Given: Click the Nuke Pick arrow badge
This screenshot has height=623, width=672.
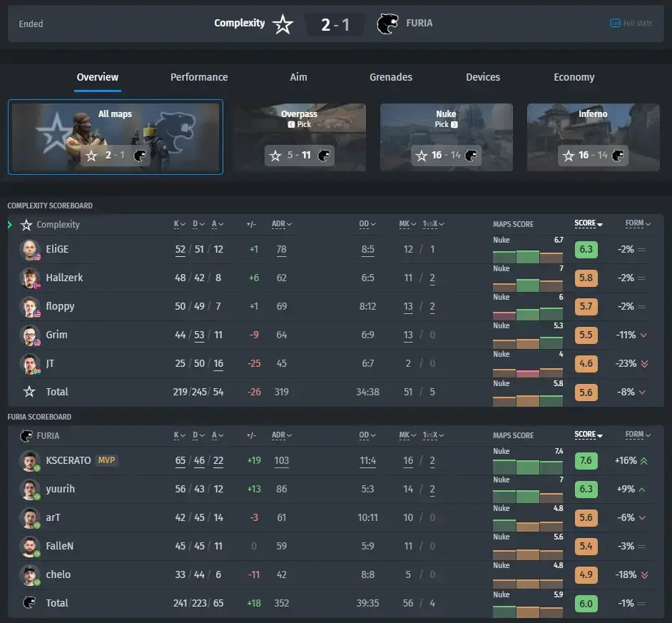Looking at the screenshot, I should point(454,124).
